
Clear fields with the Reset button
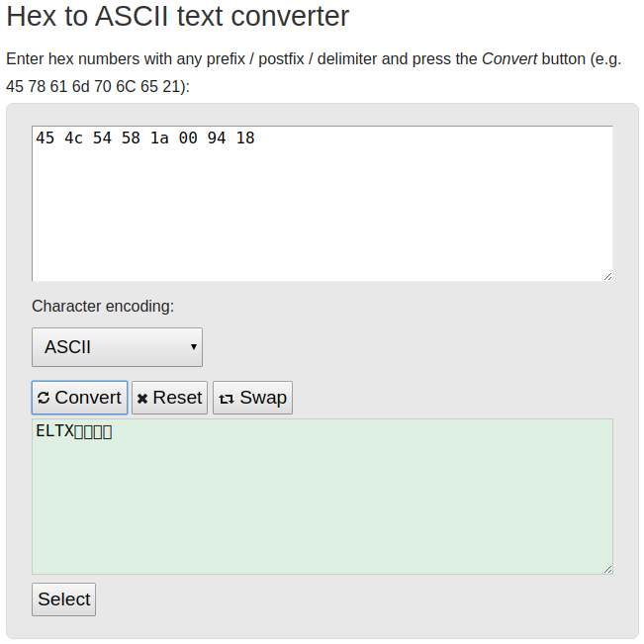click(169, 398)
